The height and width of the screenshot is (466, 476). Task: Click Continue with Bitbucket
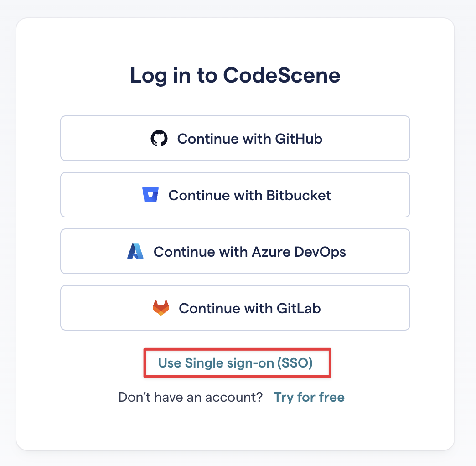click(235, 195)
